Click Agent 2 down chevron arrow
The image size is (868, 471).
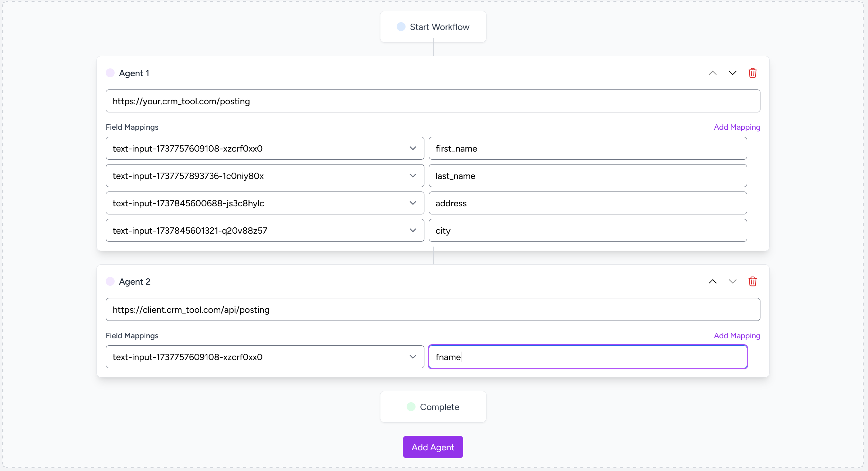[732, 281]
